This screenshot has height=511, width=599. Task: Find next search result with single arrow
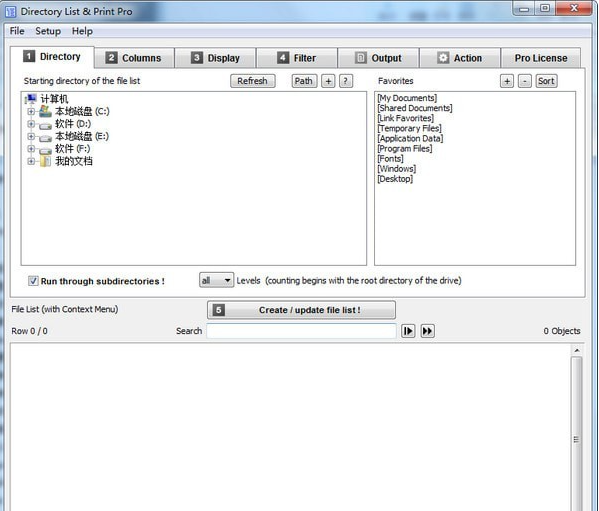tap(408, 331)
